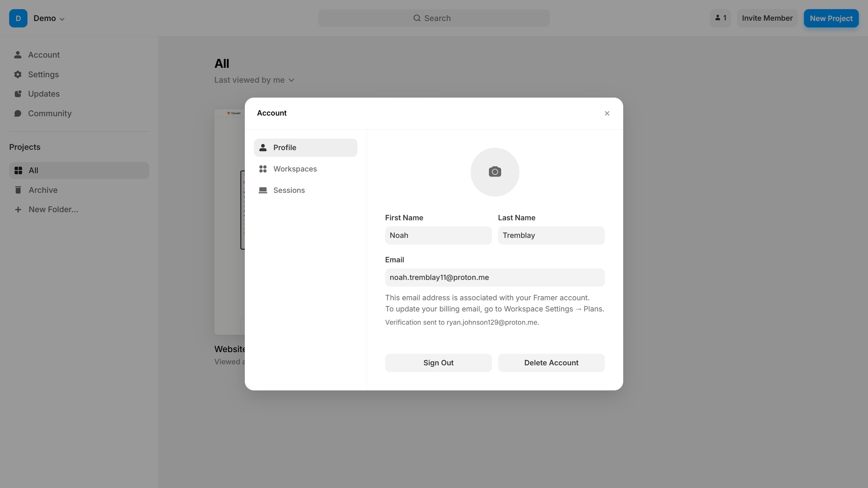This screenshot has width=868, height=488.
Task: Click the camera icon to upload avatar
Action: coord(495,172)
